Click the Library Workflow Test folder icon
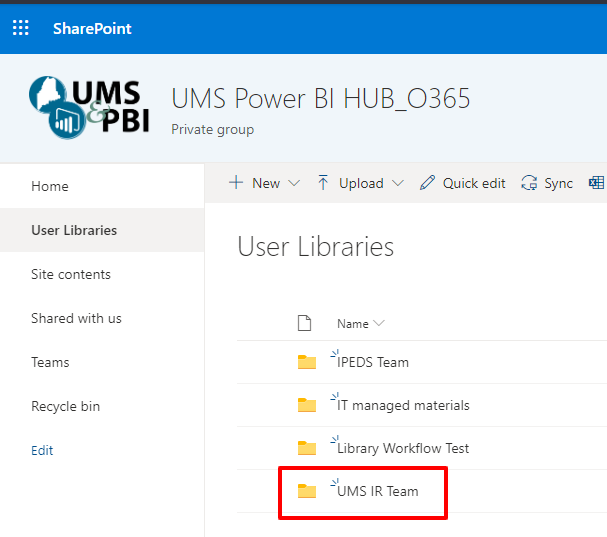 (307, 448)
